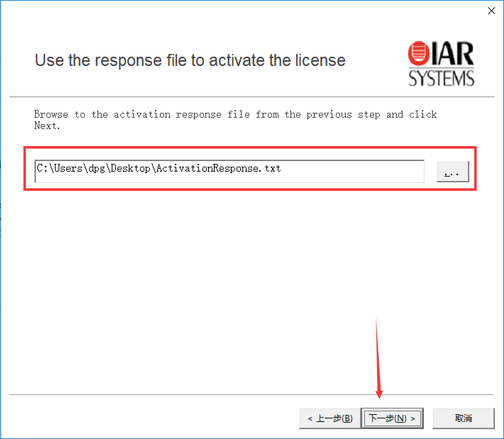
Task: Click the 'Use the response file' heading
Action: pyautogui.click(x=190, y=60)
